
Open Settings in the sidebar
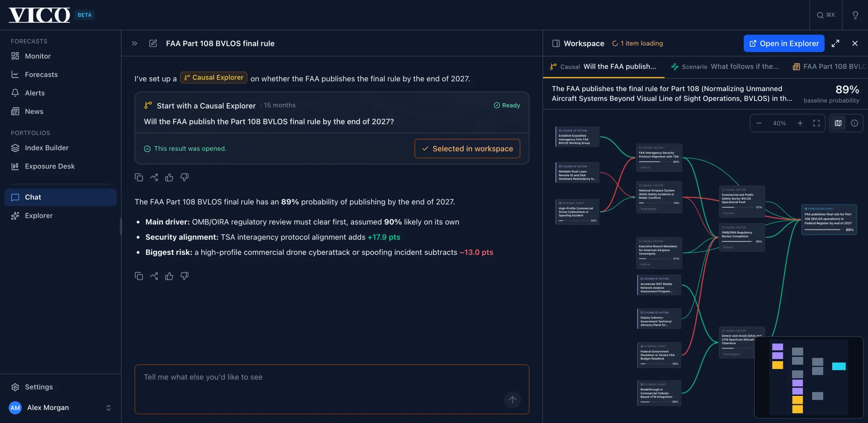(60, 387)
